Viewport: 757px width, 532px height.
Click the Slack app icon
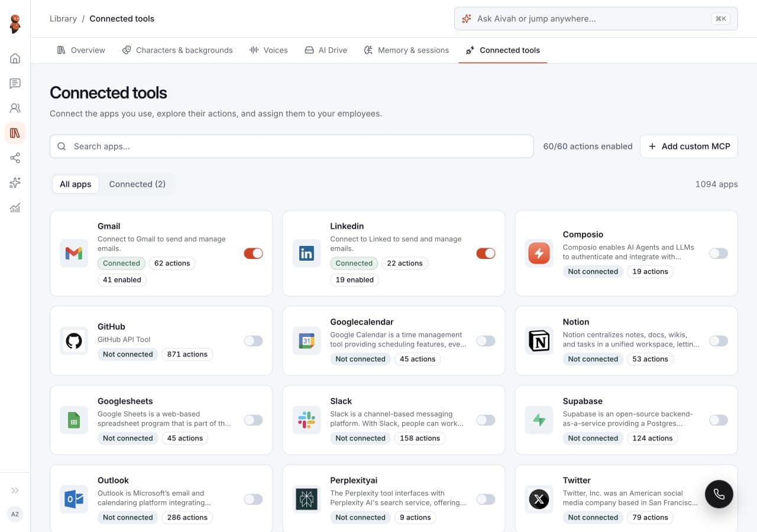(306, 420)
